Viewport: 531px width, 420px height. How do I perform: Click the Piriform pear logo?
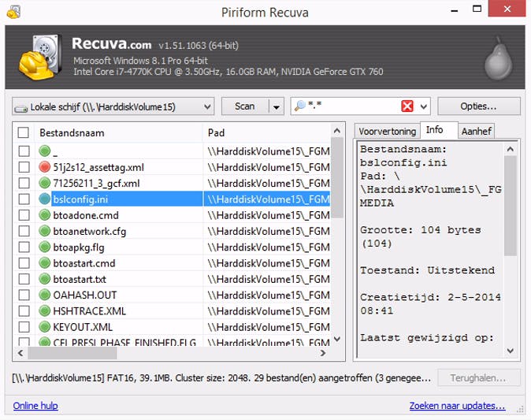(498, 60)
